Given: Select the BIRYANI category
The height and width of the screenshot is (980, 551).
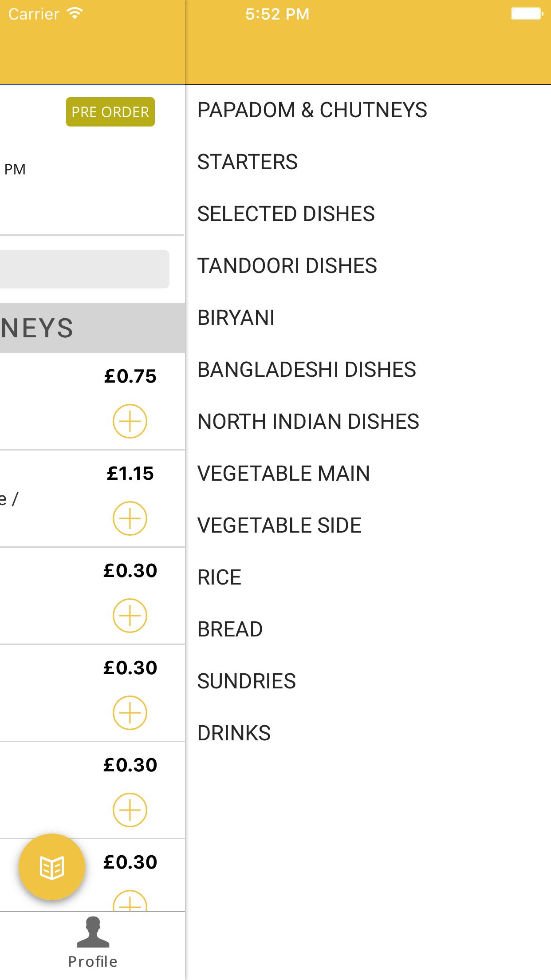Looking at the screenshot, I should [x=236, y=318].
